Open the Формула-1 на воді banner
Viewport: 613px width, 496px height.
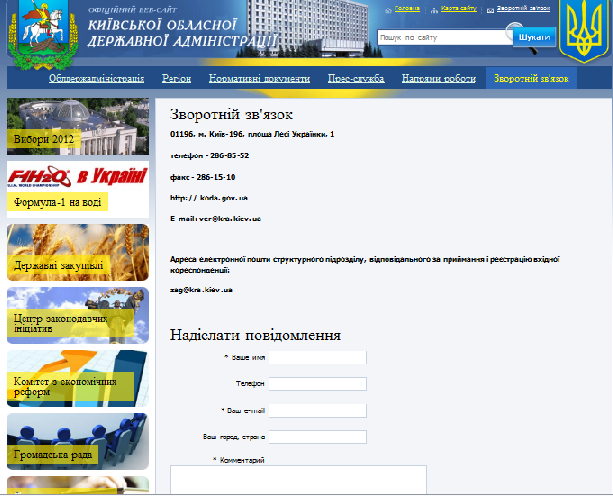[x=78, y=189]
